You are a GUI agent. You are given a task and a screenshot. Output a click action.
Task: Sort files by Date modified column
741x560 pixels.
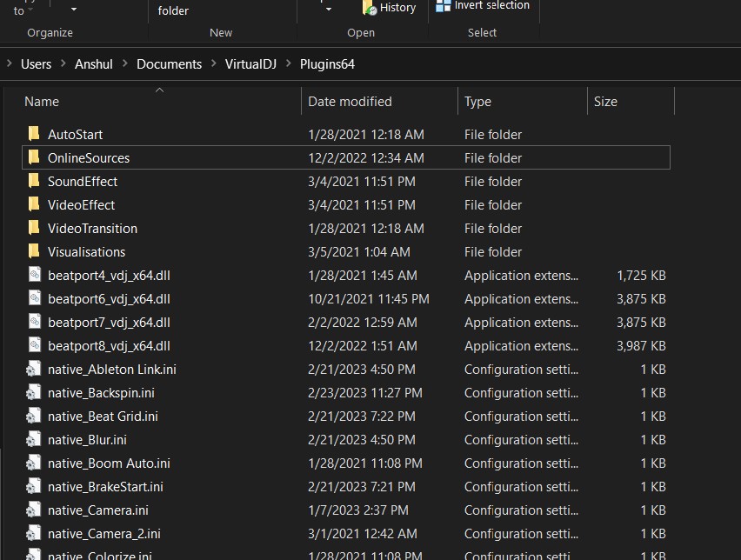[x=379, y=101]
